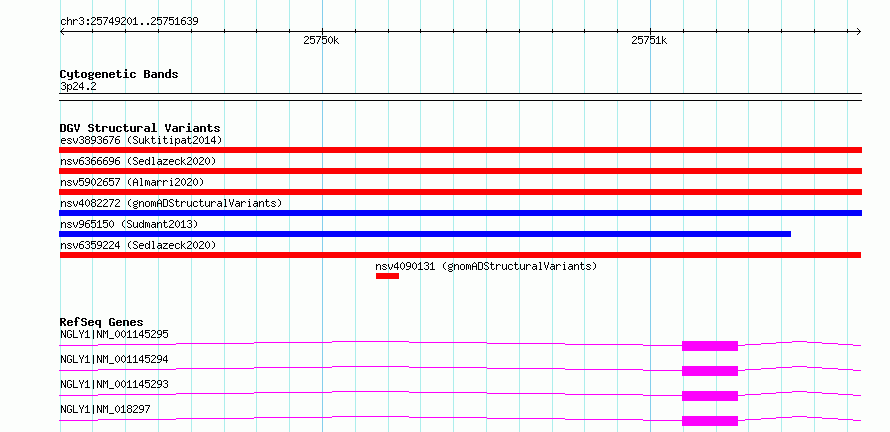Select the NM_001145293 exon block
This screenshot has height=432, width=890.
pos(710,396)
